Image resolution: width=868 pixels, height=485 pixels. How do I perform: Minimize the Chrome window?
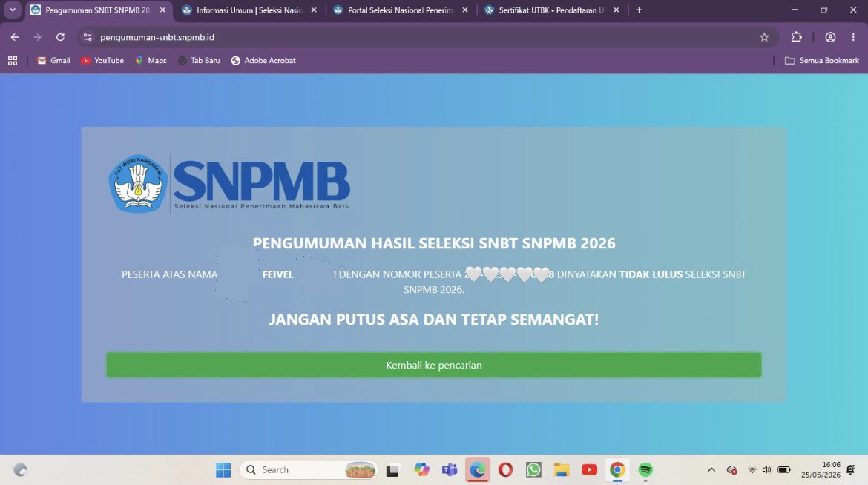(x=795, y=10)
